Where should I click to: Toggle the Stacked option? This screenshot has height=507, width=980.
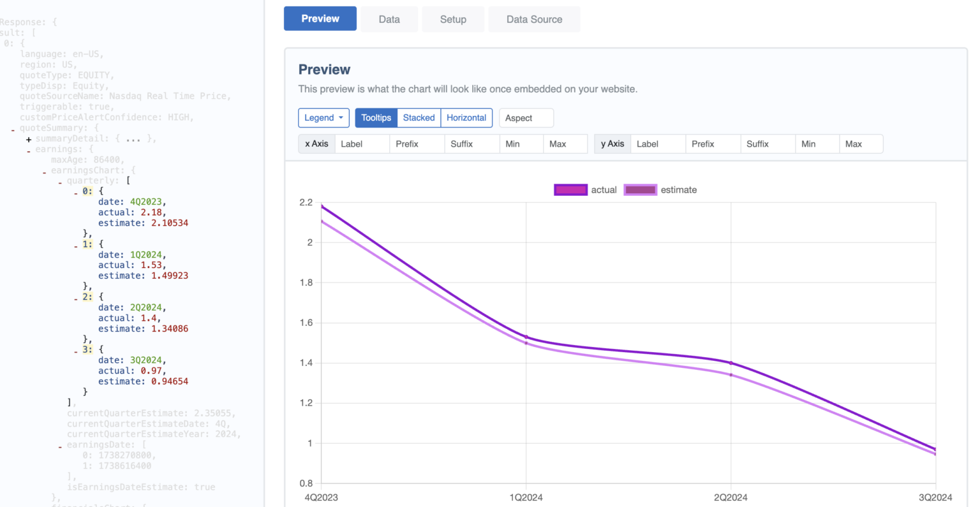pyautogui.click(x=419, y=117)
